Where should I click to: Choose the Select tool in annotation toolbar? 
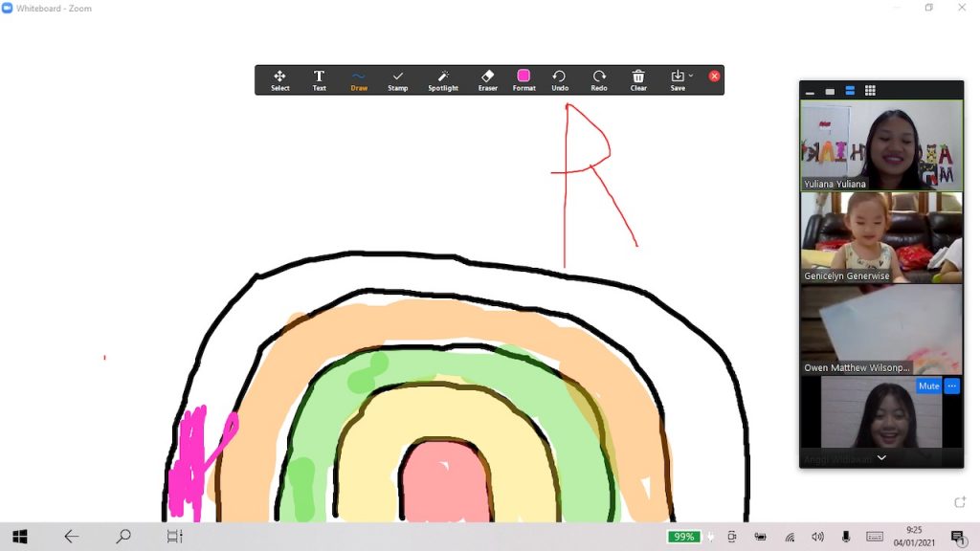[279, 80]
